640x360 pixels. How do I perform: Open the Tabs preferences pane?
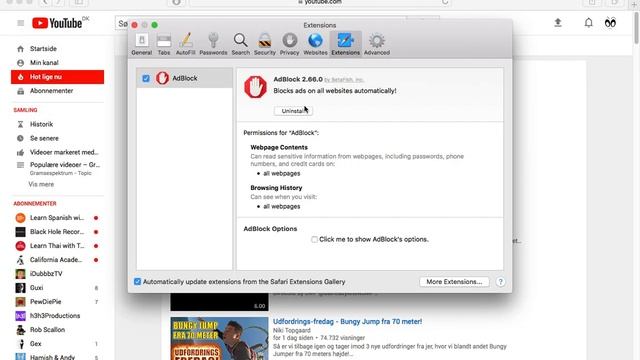pos(164,44)
